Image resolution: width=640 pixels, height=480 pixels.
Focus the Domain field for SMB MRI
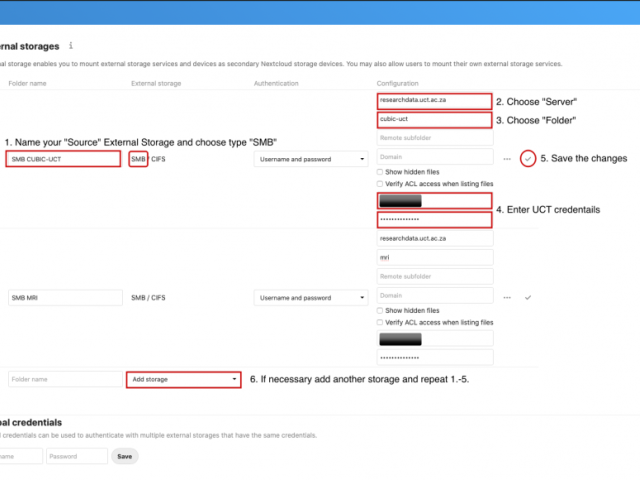(435, 296)
